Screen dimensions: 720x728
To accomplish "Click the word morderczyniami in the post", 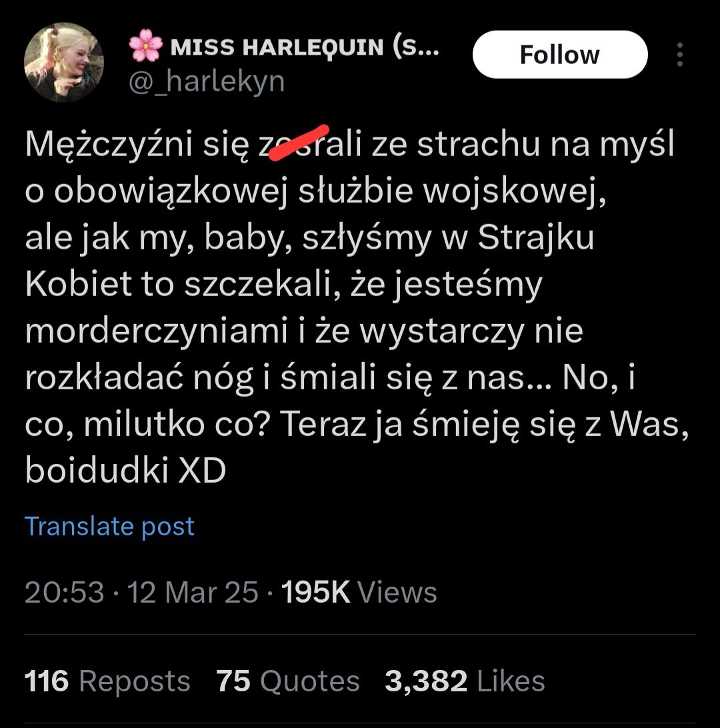I will 157,331.
